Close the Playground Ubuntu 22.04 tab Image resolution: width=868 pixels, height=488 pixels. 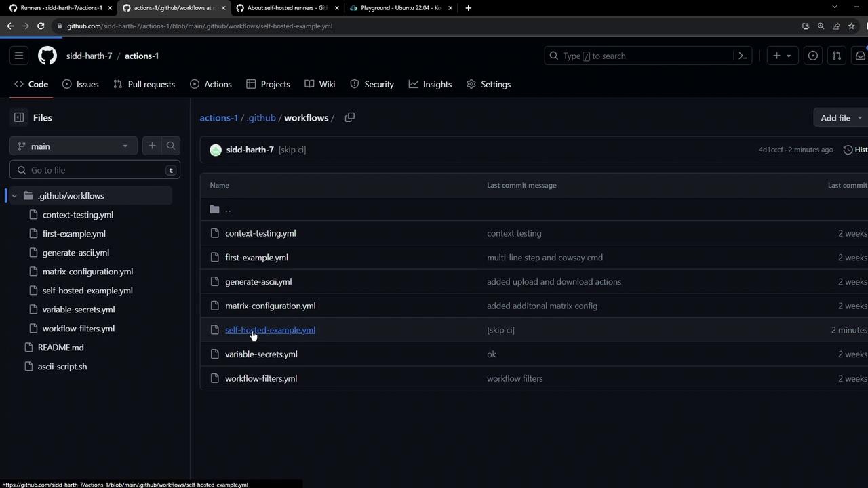pyautogui.click(x=450, y=8)
